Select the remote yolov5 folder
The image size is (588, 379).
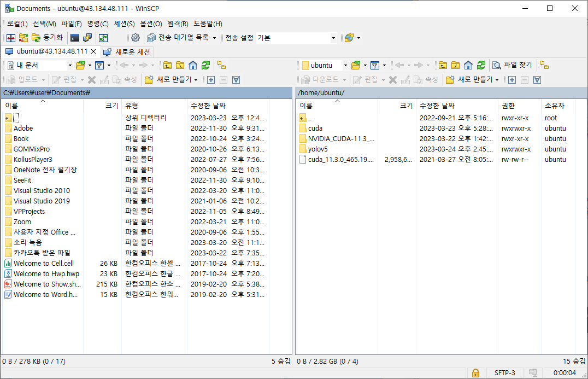[317, 149]
